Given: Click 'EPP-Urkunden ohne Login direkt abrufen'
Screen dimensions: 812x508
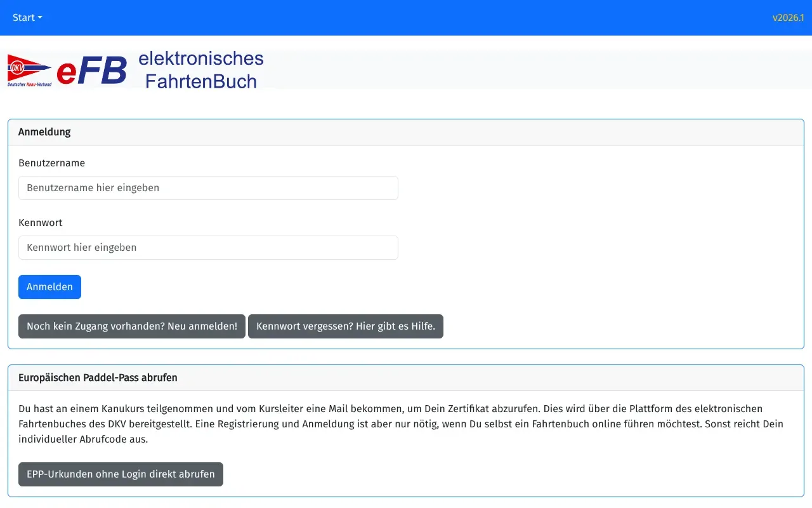Looking at the screenshot, I should (121, 474).
